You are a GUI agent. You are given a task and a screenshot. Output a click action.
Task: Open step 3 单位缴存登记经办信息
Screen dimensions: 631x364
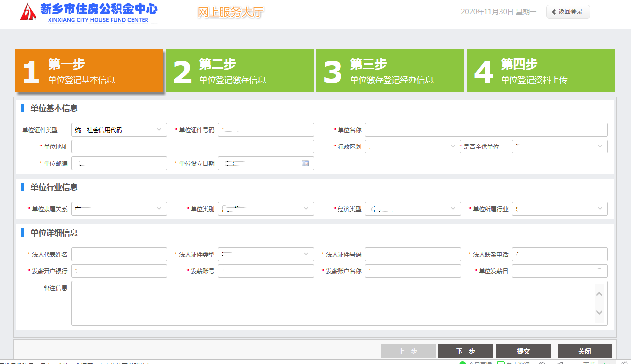[x=390, y=71]
